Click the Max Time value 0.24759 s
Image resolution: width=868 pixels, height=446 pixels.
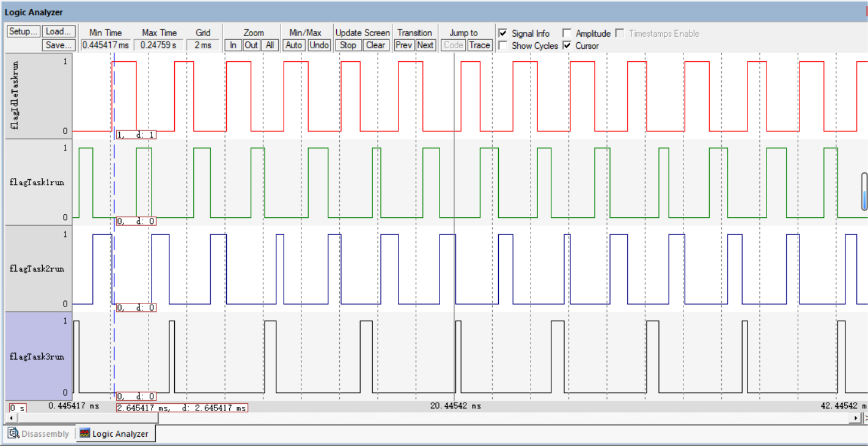pos(159,45)
